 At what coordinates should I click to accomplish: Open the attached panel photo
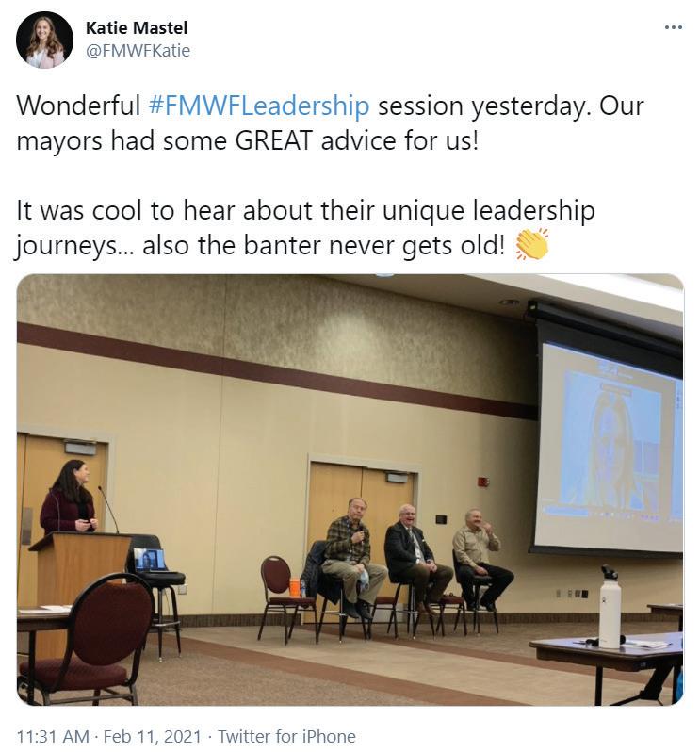point(350,490)
